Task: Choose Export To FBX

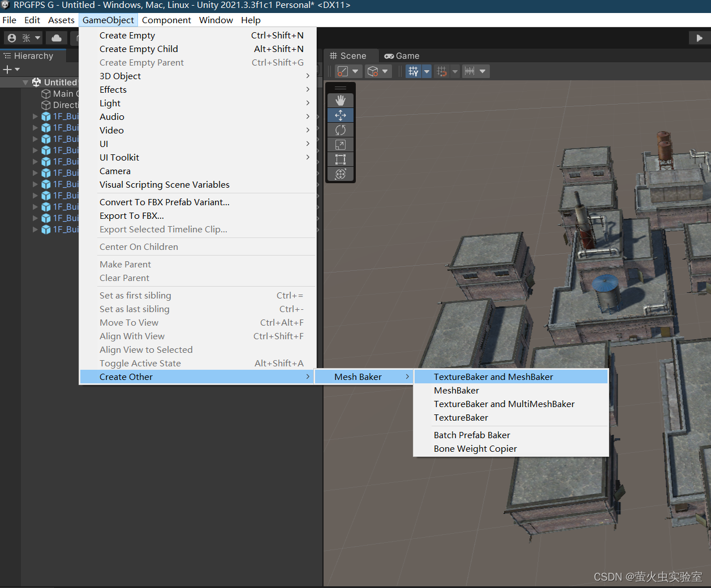Action: (197, 216)
